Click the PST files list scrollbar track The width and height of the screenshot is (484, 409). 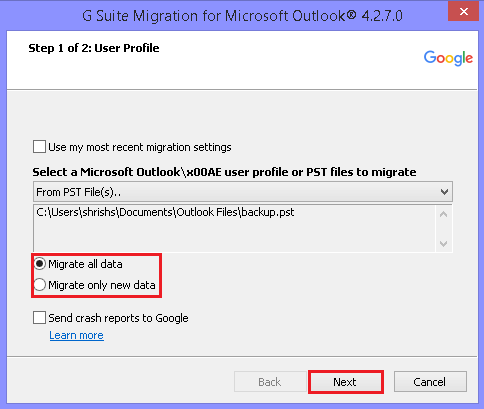pos(443,229)
